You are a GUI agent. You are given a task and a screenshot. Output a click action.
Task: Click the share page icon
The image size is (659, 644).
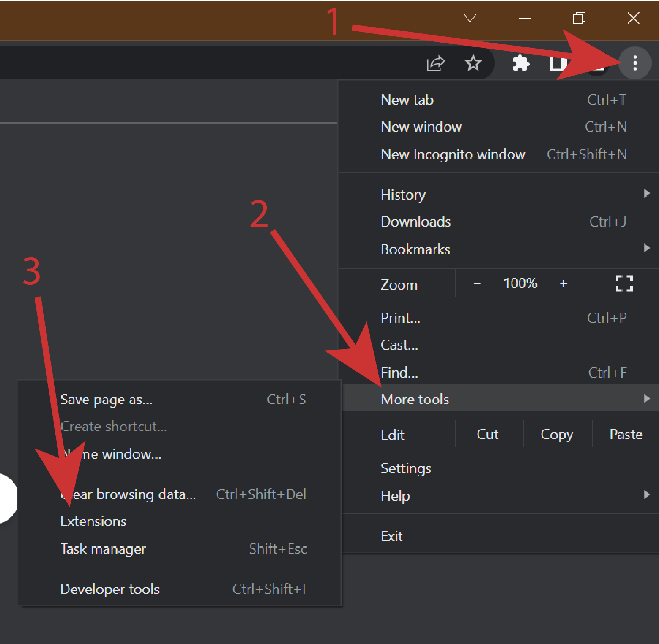point(435,63)
